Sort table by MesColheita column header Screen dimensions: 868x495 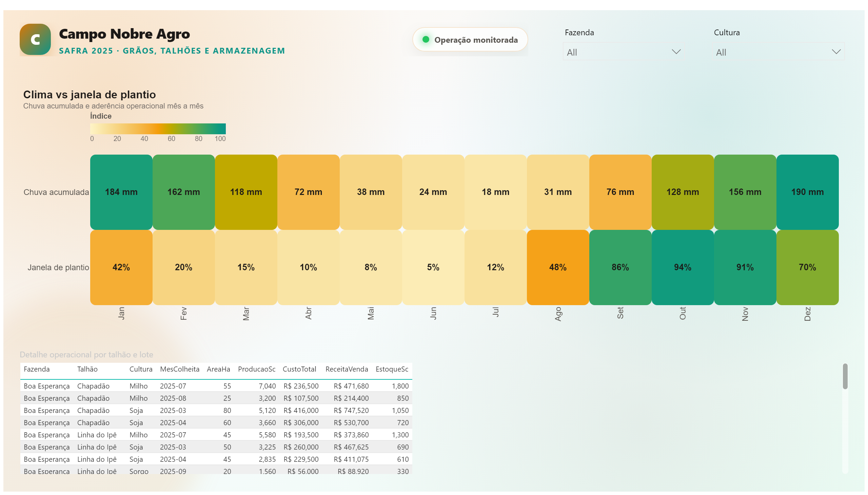pos(179,369)
